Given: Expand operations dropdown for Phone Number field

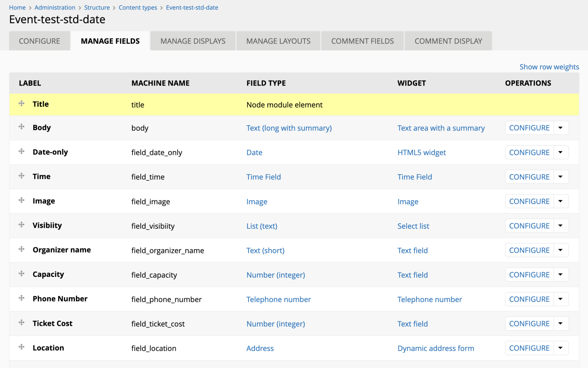Looking at the screenshot, I should tap(561, 299).
